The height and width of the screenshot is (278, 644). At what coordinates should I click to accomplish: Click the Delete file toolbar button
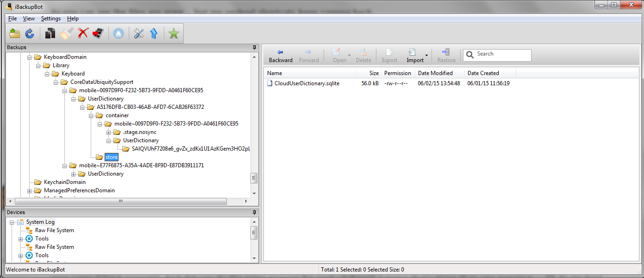click(x=363, y=56)
